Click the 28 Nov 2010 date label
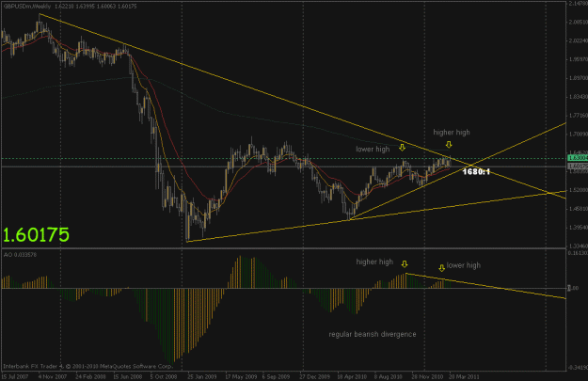The image size is (588, 381). [x=427, y=376]
